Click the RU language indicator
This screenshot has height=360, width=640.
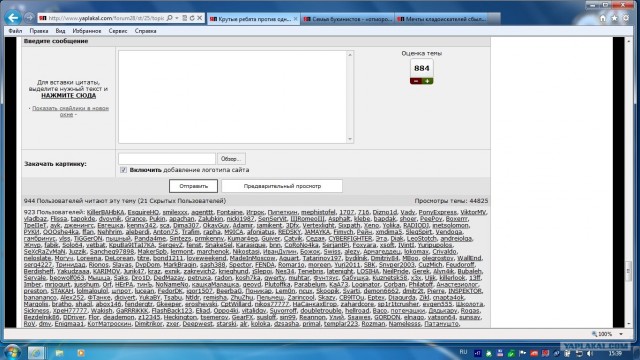tap(463, 352)
